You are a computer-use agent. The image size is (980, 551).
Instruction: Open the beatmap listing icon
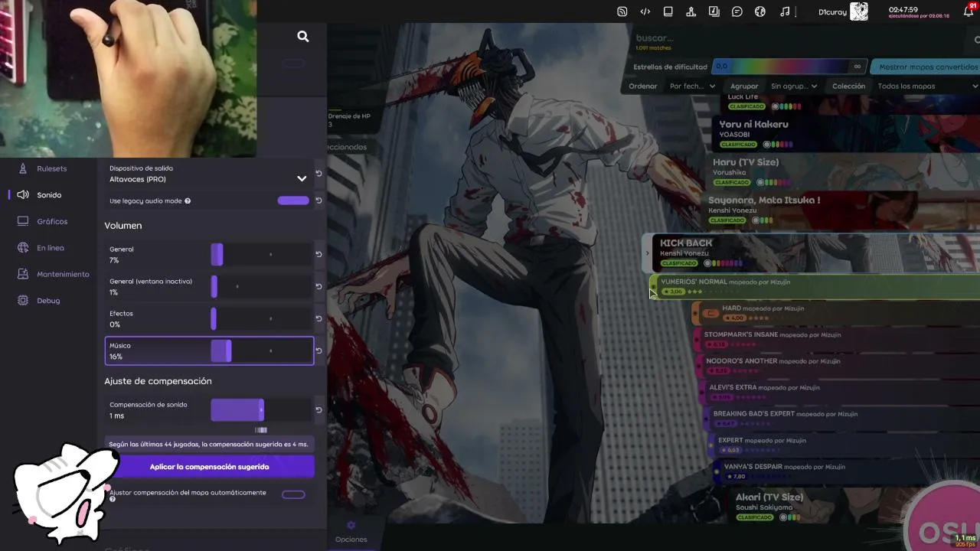pyautogui.click(x=714, y=11)
